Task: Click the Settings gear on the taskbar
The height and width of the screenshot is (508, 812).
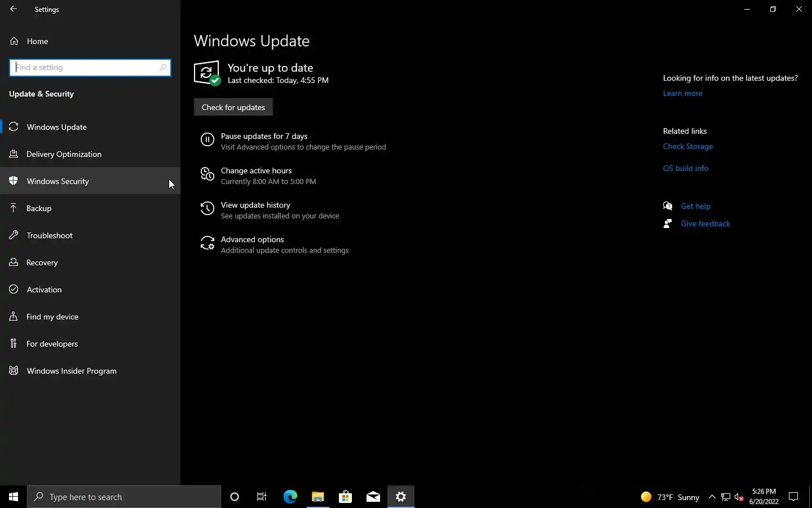Action: click(401, 497)
